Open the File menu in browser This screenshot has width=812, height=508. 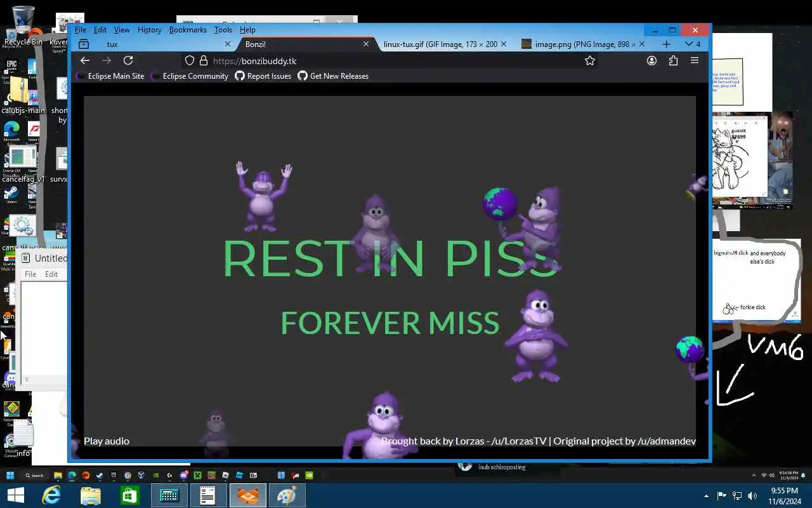pos(81,30)
